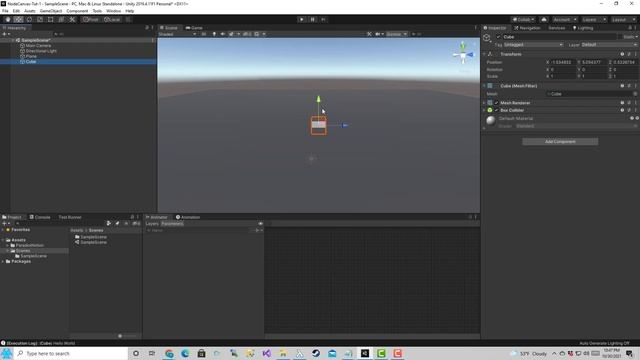Open the Window menu
The height and width of the screenshot is (360, 640).
tap(113, 11)
